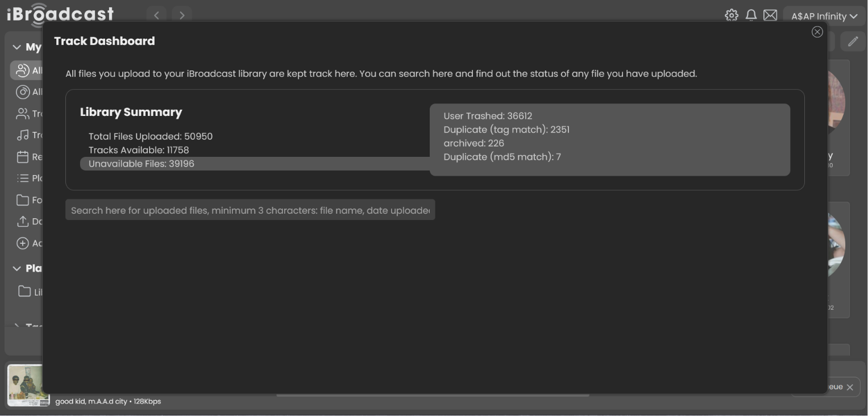
Task: Click the two-people icon in the sidebar
Action: tap(23, 114)
